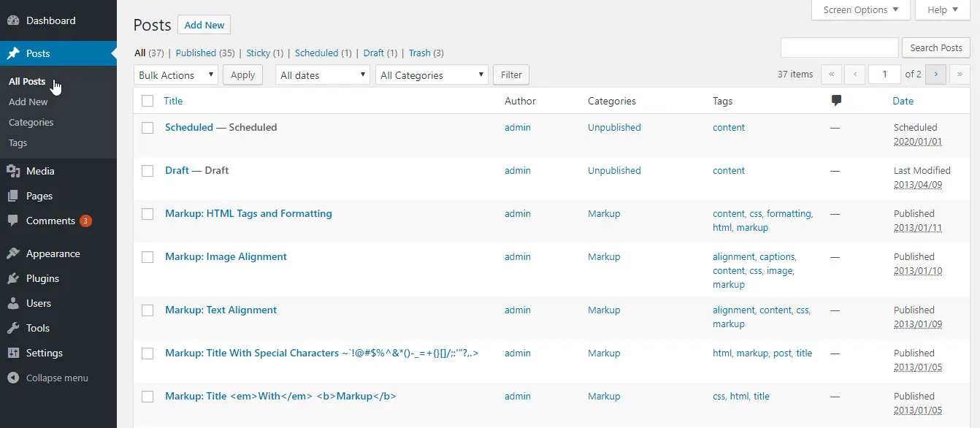
Task: Click the Posts pushpin icon
Action: tap(13, 53)
